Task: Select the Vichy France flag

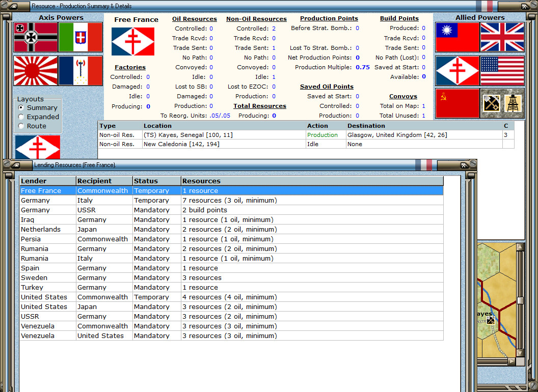Action: click(x=80, y=71)
